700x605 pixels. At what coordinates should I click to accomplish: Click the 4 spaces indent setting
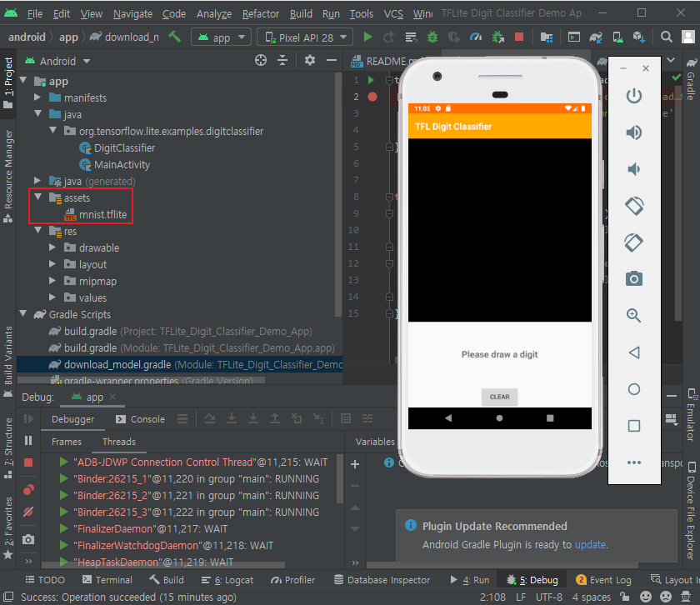591,597
